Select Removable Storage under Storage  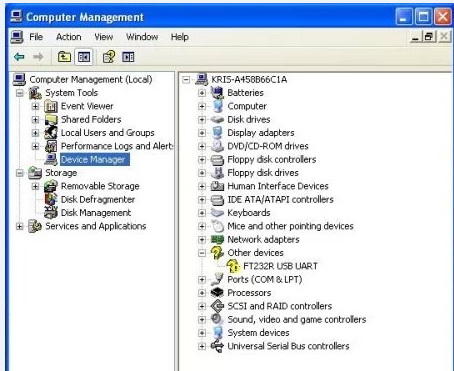(100, 186)
